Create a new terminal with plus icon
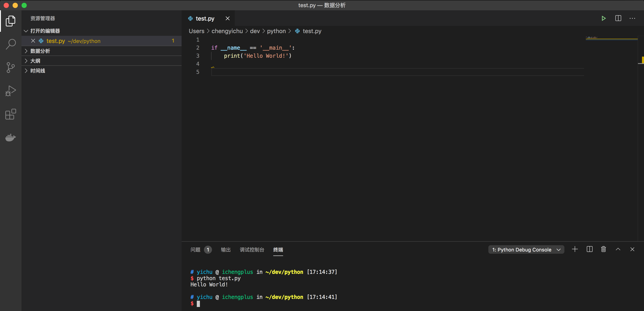The width and height of the screenshot is (644, 311). click(x=575, y=249)
